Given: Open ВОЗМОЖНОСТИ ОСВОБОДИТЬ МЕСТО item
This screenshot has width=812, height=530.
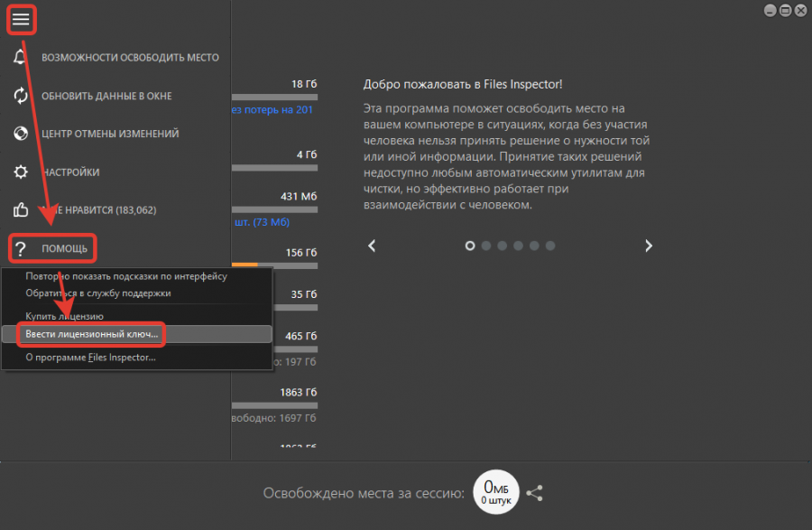Looking at the screenshot, I should (130, 58).
